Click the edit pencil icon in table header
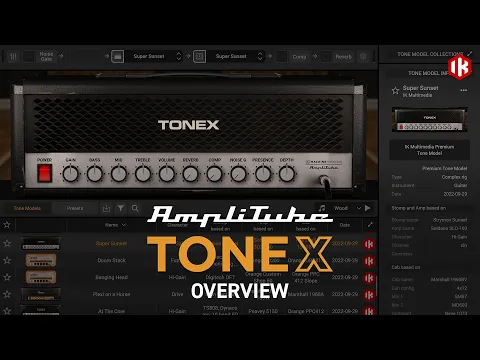This screenshot has width=480, height=360. (370, 225)
